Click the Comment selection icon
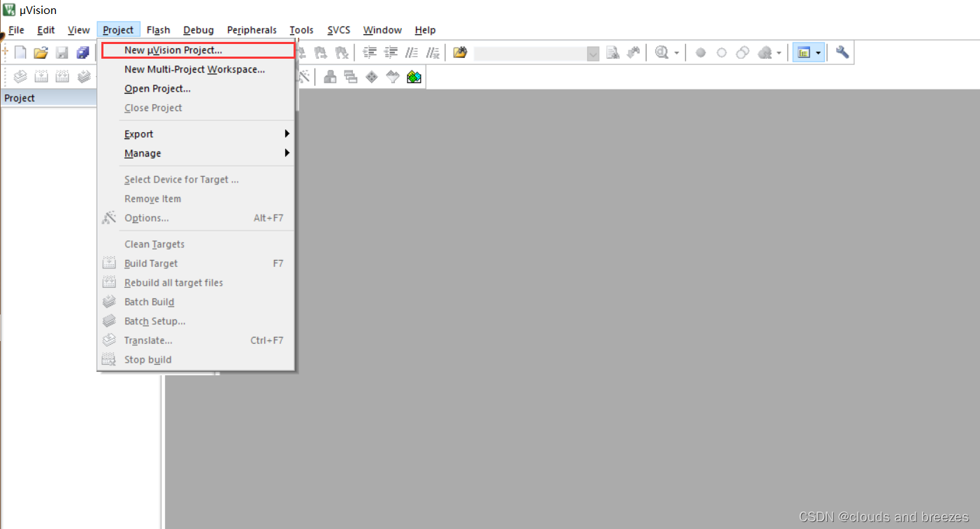This screenshot has width=980, height=529. [x=412, y=52]
